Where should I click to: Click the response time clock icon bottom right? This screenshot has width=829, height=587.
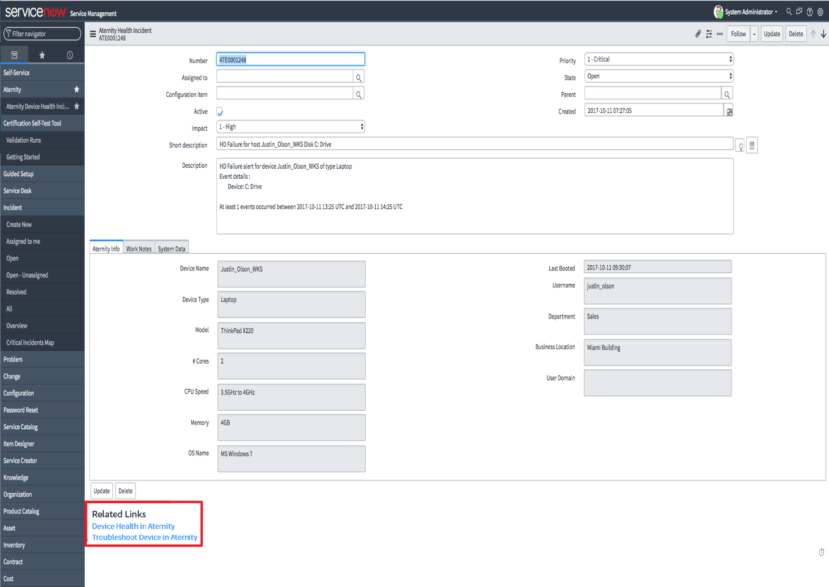pos(821,552)
